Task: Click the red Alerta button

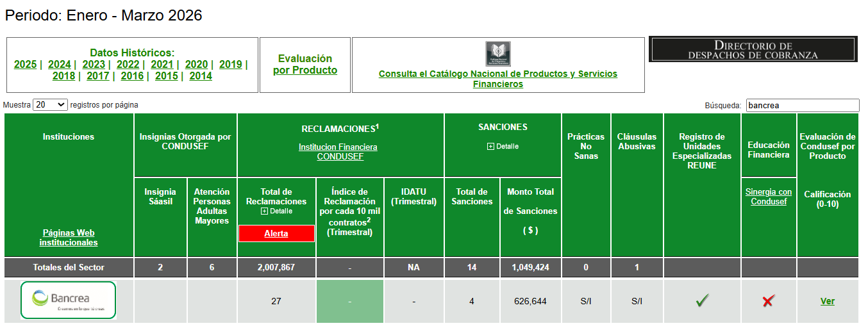Action: coord(276,234)
